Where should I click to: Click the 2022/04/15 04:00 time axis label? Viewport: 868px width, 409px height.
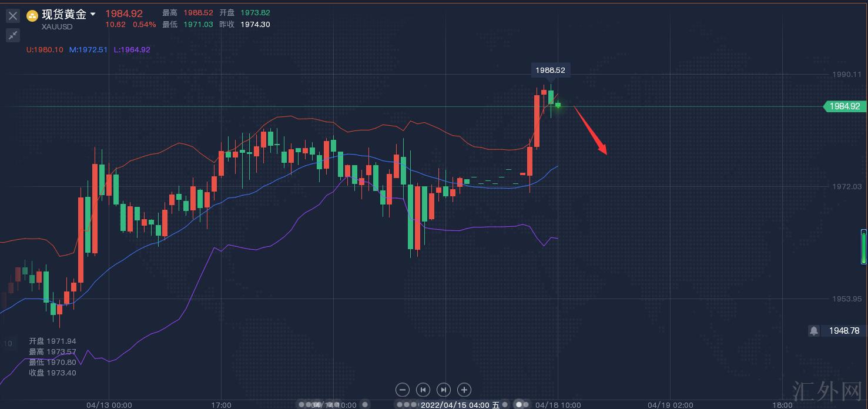point(459,405)
